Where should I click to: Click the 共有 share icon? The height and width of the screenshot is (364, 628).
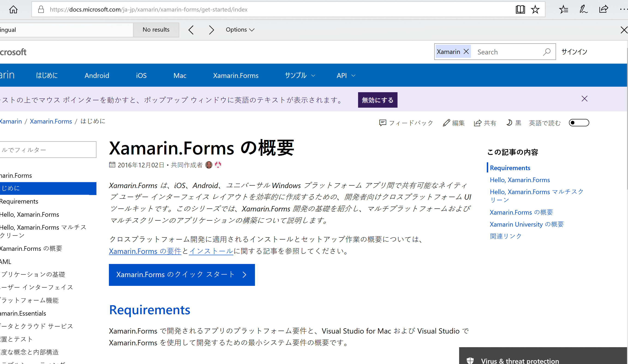tap(478, 123)
